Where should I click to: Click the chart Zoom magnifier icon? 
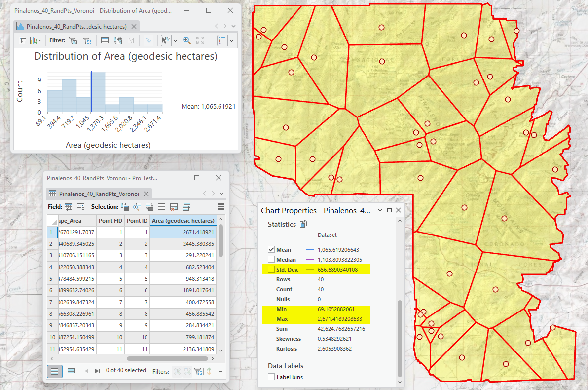click(x=187, y=40)
